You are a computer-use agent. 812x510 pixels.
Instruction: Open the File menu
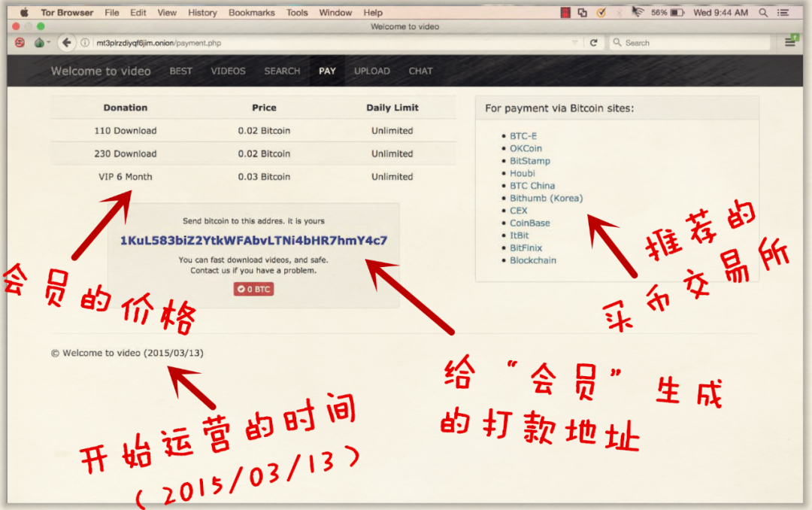click(x=112, y=13)
